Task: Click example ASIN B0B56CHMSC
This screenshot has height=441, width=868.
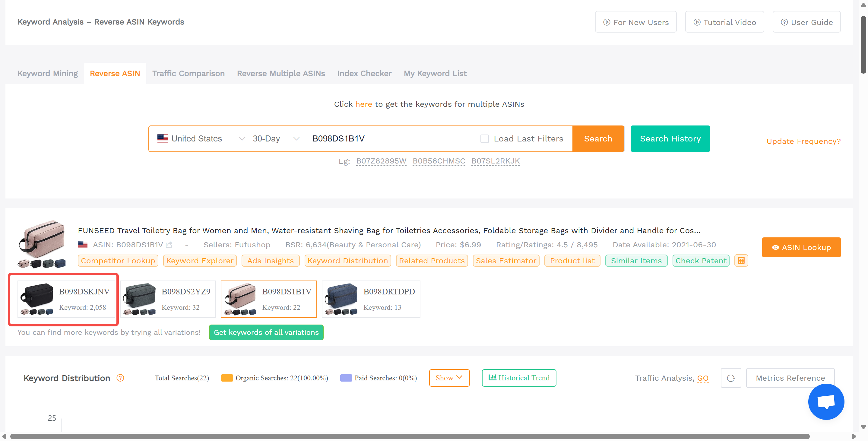Action: pyautogui.click(x=439, y=161)
